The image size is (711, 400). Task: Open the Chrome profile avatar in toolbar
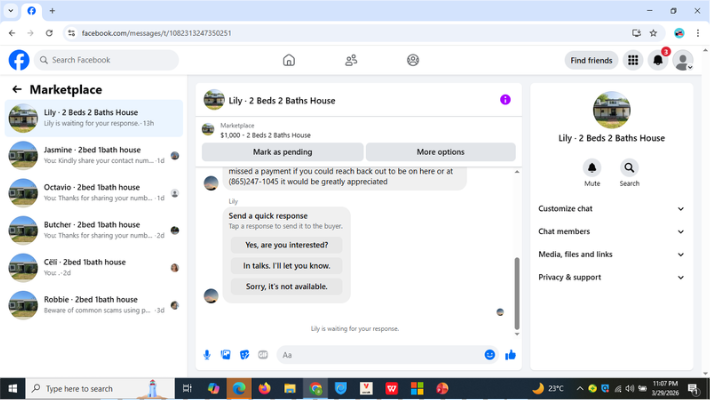[x=679, y=33]
